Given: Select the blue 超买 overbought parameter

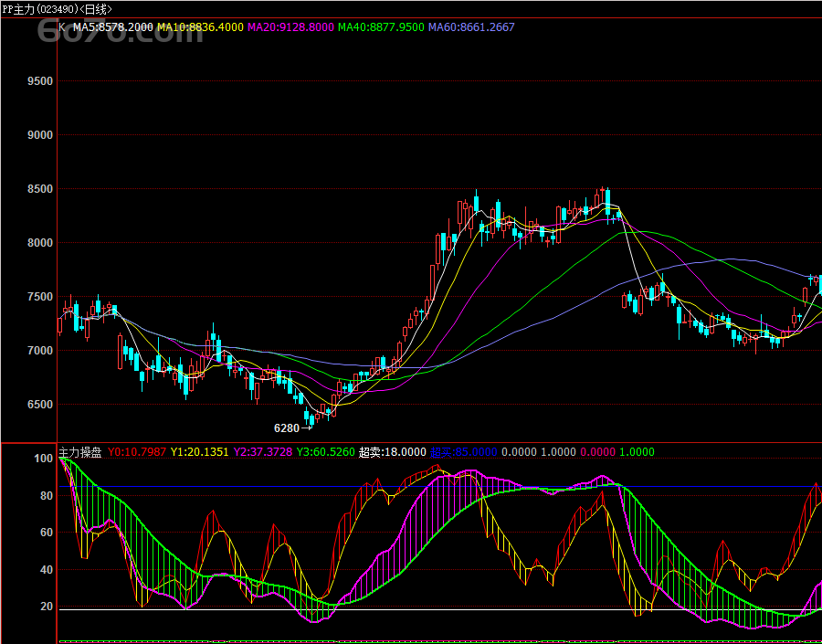Looking at the screenshot, I should 463,451.
